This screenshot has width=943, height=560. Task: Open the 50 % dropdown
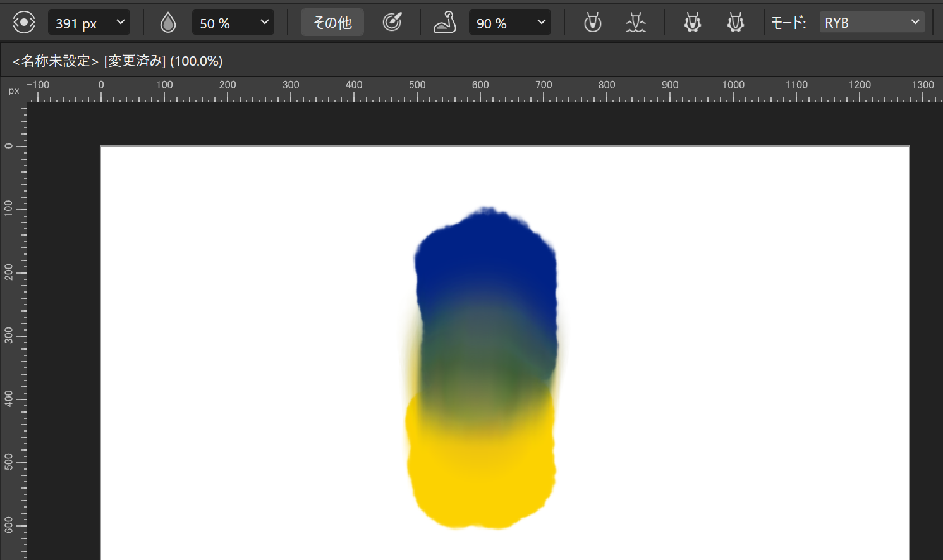tap(233, 23)
